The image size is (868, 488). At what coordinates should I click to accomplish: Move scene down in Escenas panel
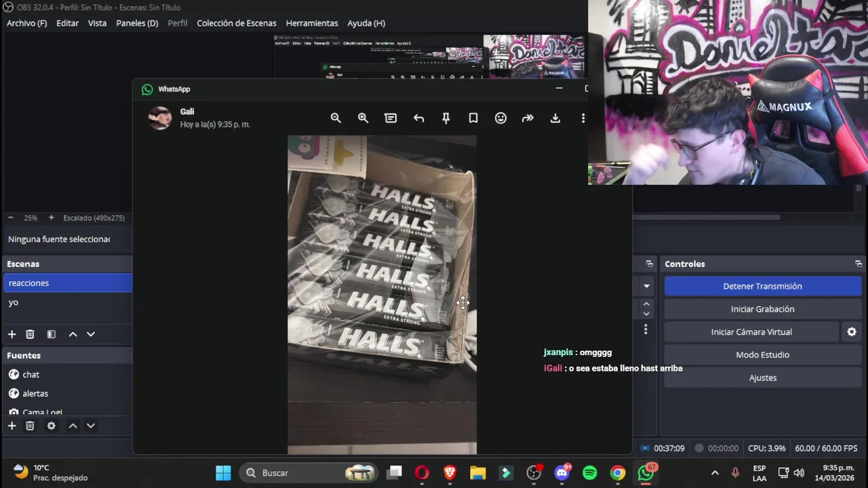(x=90, y=334)
